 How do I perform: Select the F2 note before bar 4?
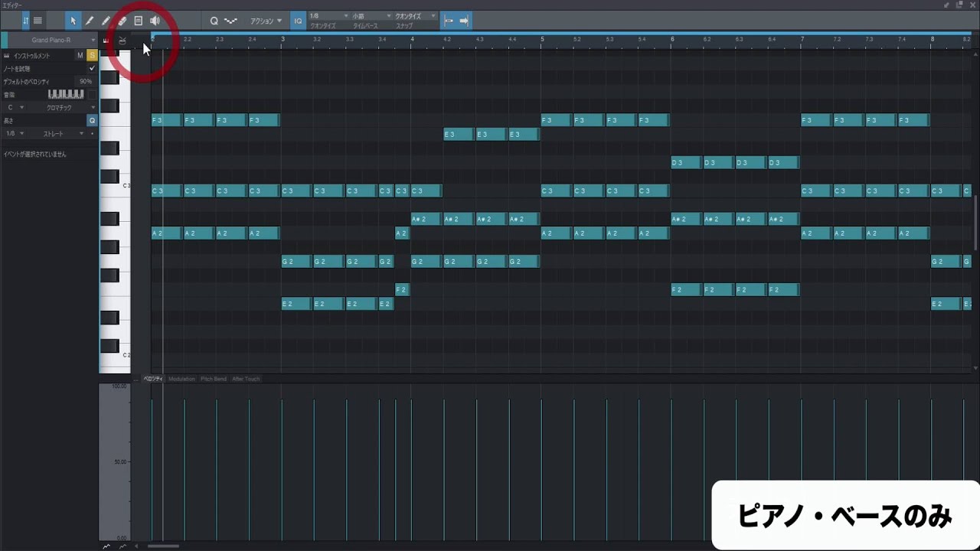(x=402, y=290)
